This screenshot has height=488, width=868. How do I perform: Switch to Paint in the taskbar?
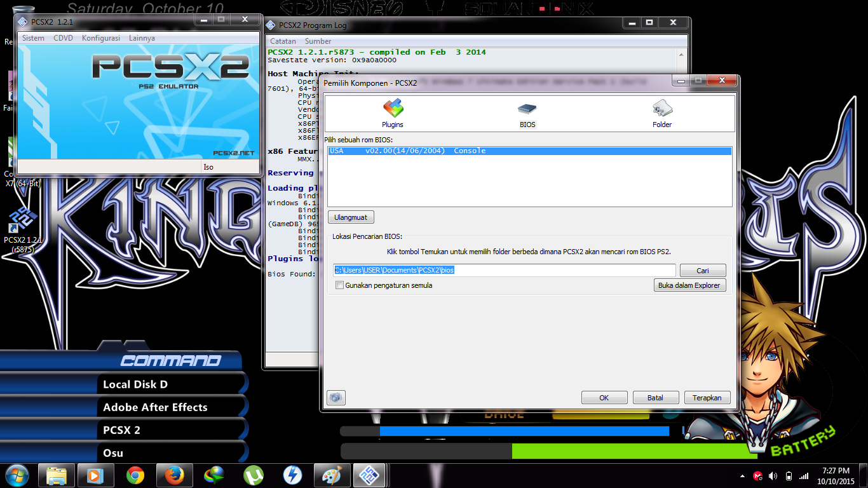pos(332,475)
